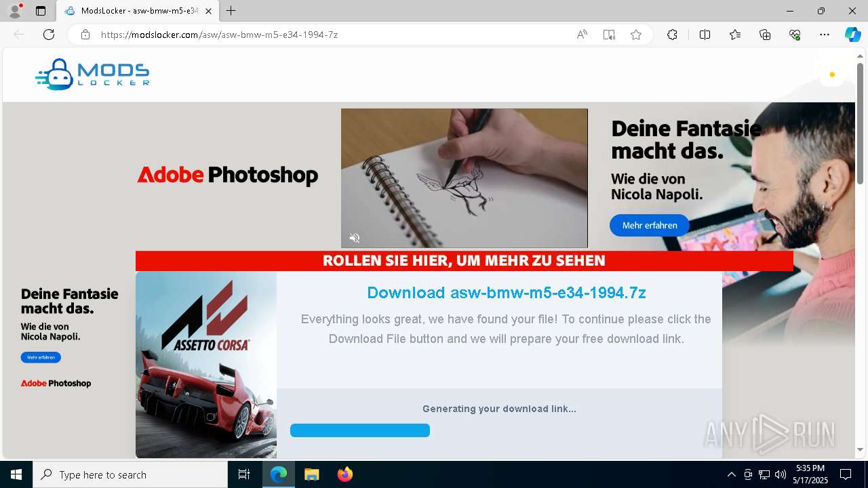Open the Copilot sidebar icon
This screenshot has width=868, height=488.
852,35
